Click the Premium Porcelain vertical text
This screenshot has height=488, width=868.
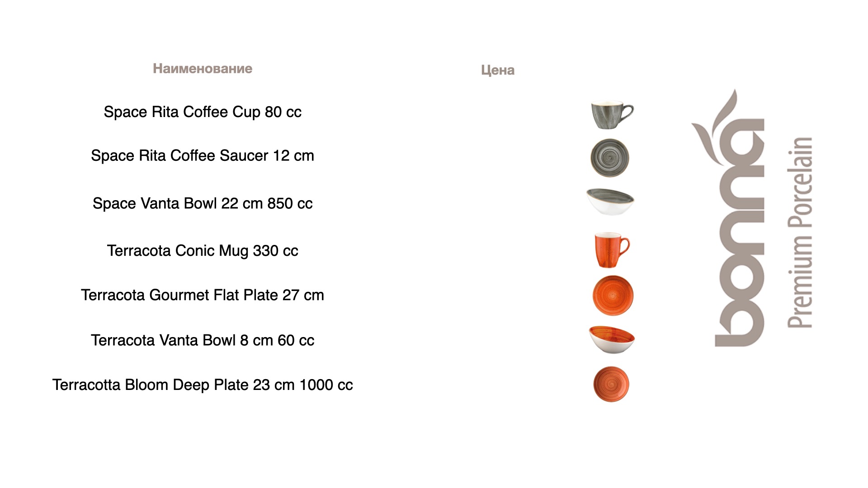[x=800, y=232]
